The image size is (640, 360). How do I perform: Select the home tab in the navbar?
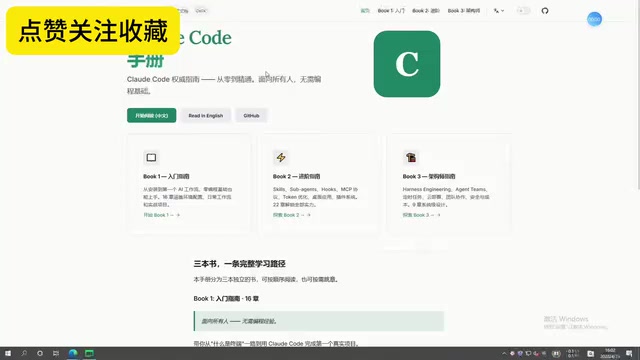point(364,11)
